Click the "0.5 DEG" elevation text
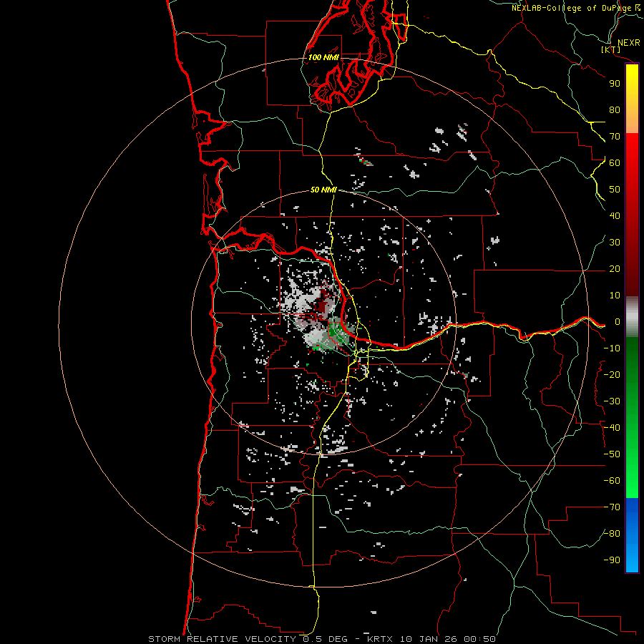 tap(325, 639)
